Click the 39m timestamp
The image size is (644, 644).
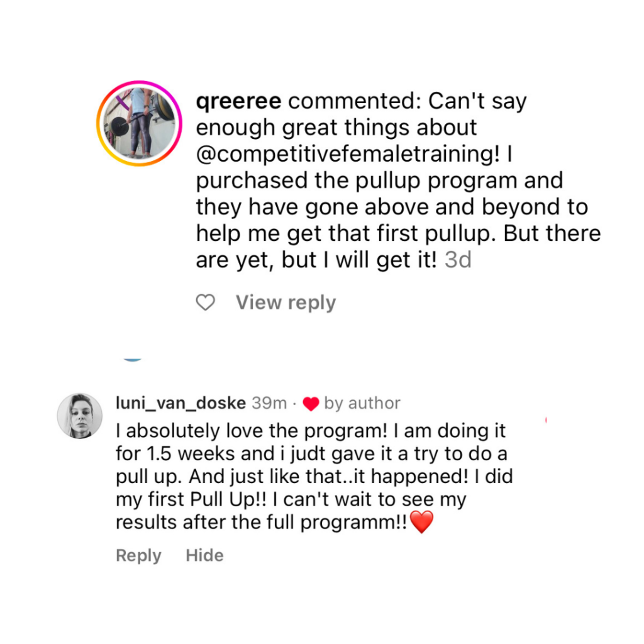269,403
